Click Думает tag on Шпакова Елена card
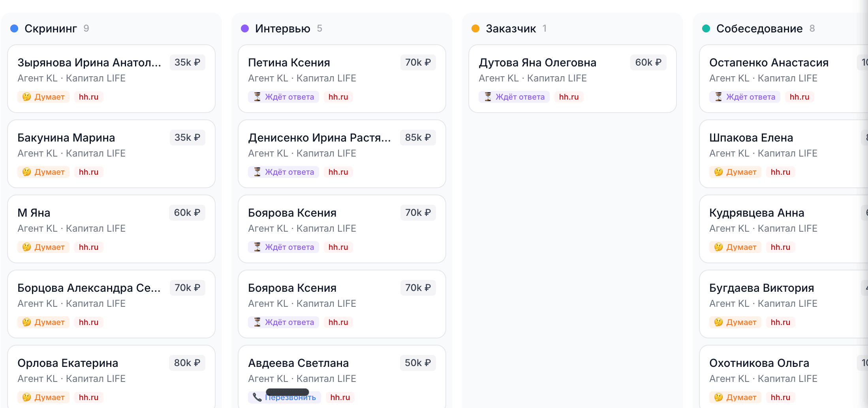 coord(735,172)
